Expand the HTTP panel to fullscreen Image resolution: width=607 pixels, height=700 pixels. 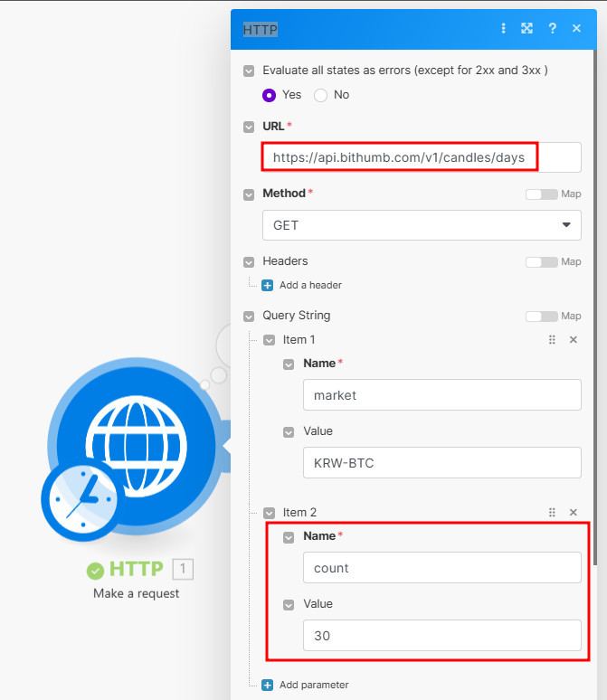pyautogui.click(x=526, y=29)
